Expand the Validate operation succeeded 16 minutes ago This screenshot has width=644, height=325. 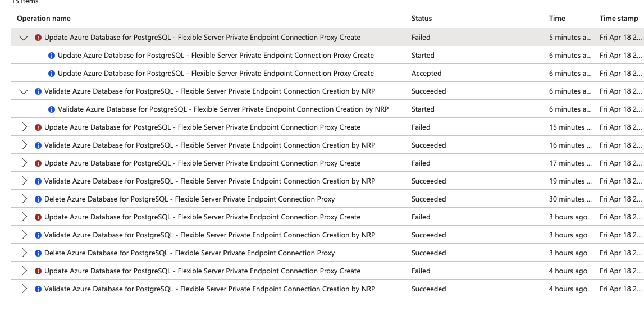click(x=24, y=145)
